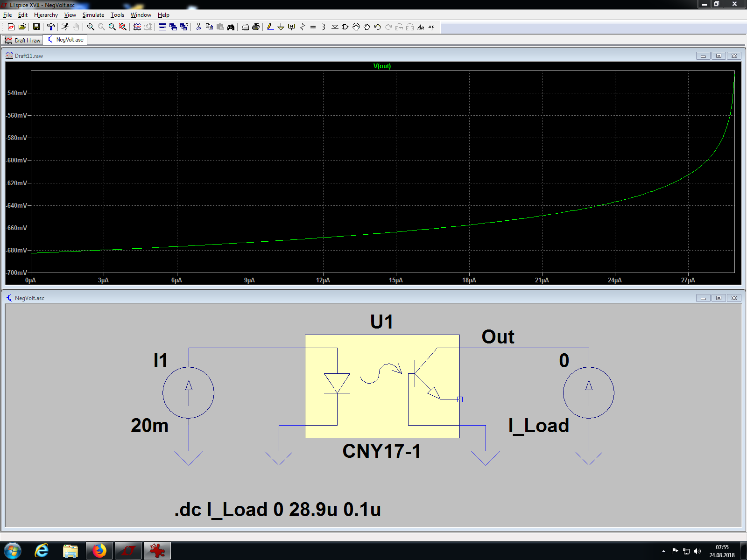Select the Move hand tool

[356, 27]
